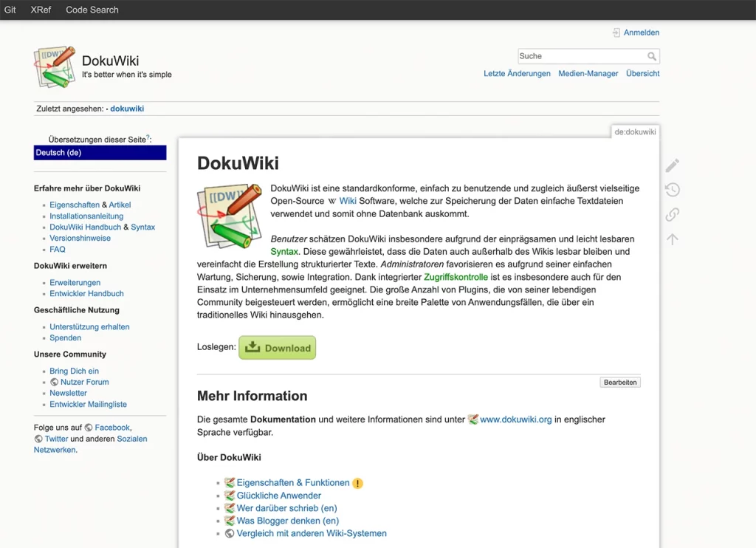Click the DokuWiki icon before Glückliche Anwender
Viewport: 756px width, 548px height.
coord(230,496)
